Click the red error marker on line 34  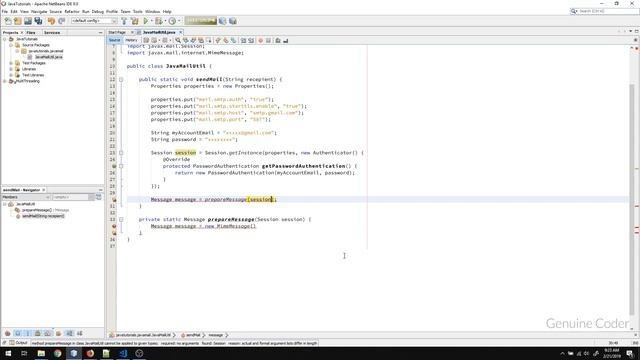[x=114, y=226]
